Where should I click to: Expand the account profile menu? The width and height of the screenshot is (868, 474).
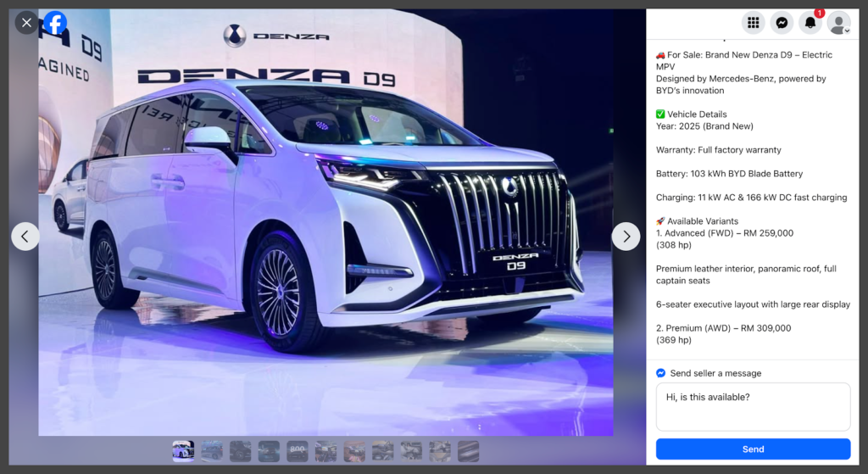(839, 24)
